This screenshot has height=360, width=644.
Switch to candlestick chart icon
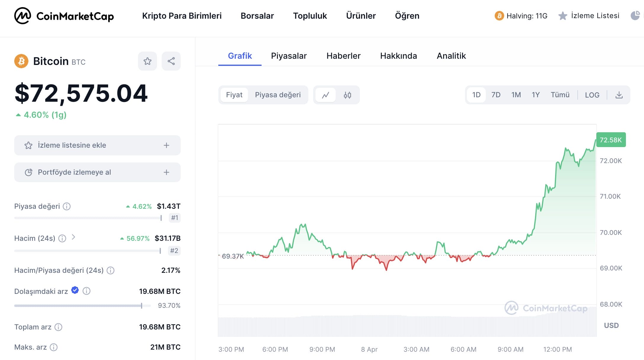347,95
